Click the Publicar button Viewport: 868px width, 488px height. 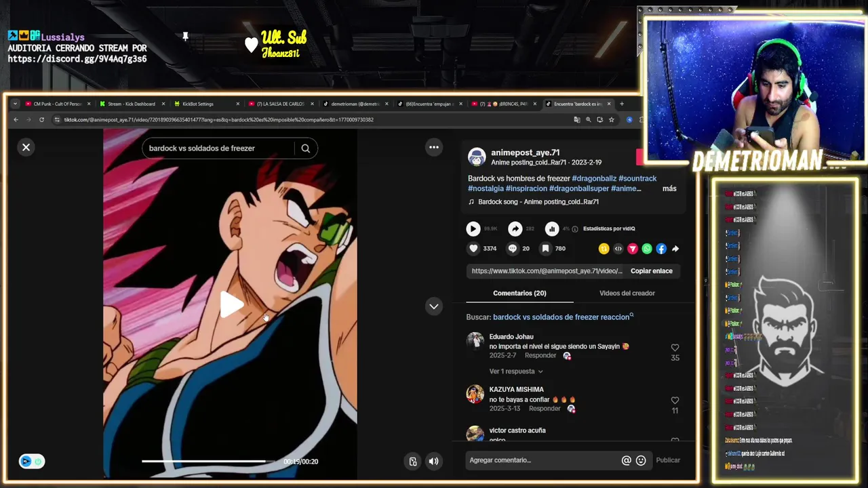click(668, 460)
